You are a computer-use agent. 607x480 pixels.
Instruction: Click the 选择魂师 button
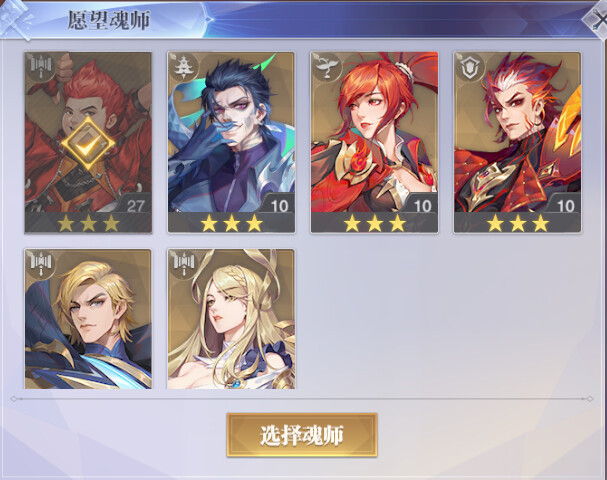302,435
